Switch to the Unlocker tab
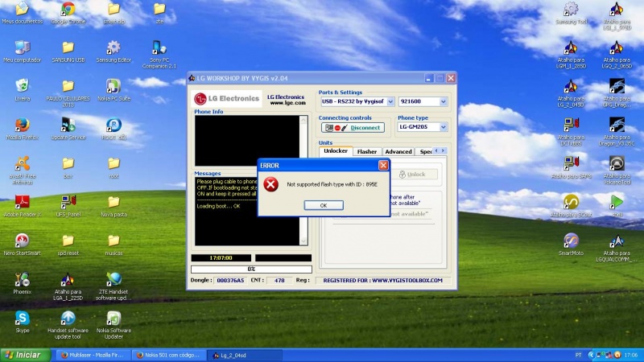The height and width of the screenshot is (362, 644). 336,151
